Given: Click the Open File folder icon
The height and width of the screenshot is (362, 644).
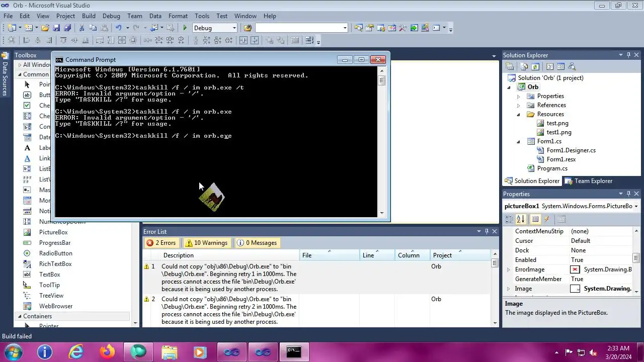Looking at the screenshot, I should [x=45, y=28].
